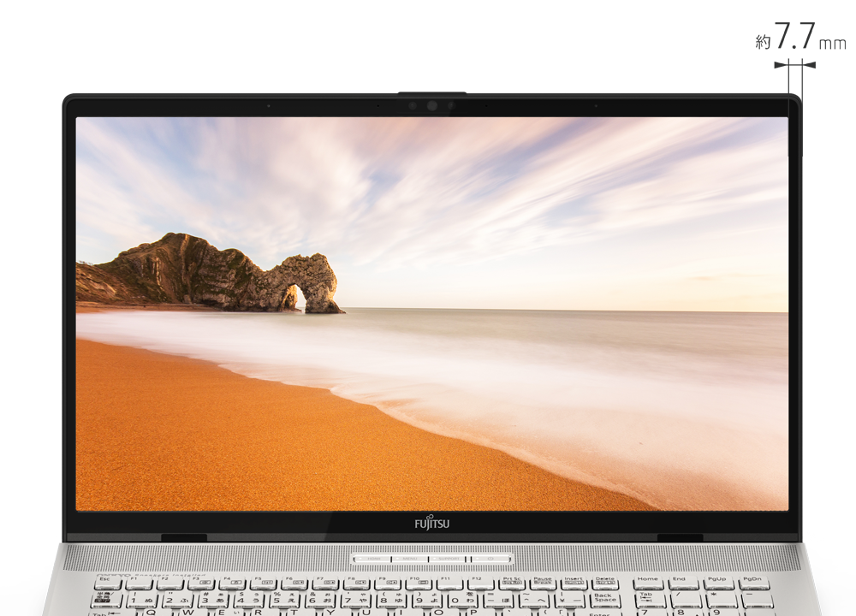Click the End key
Viewport: 856px width, 616px height.
click(679, 582)
